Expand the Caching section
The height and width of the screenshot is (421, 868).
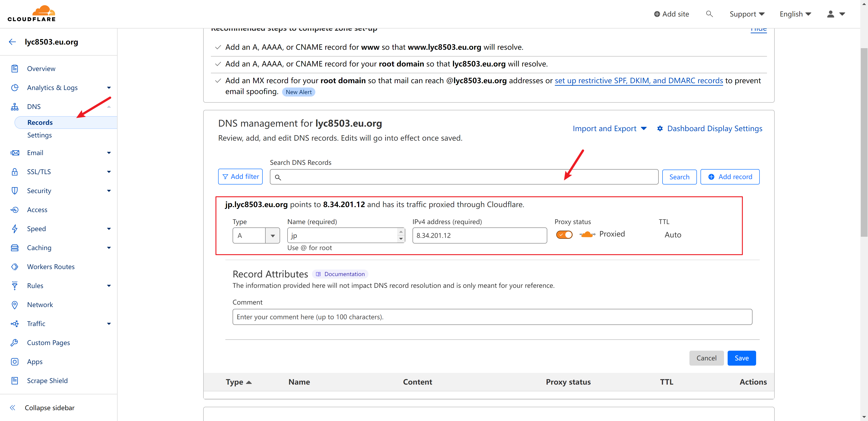coord(109,248)
